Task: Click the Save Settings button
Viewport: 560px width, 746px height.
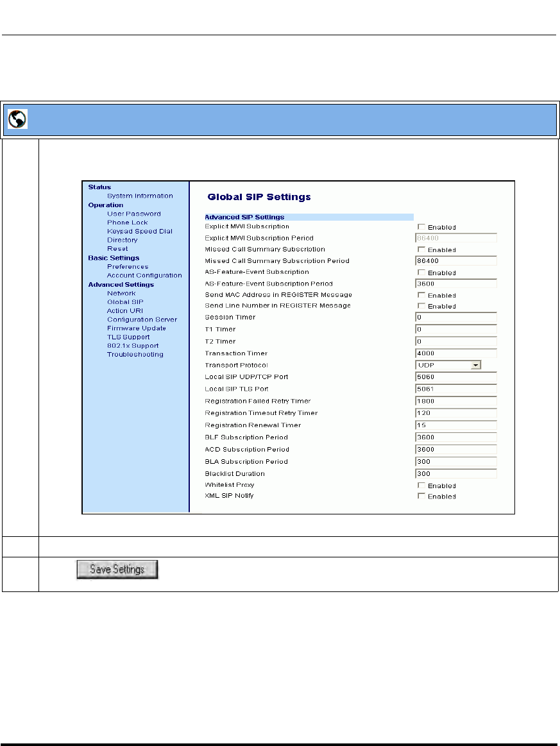Action: click(x=117, y=570)
